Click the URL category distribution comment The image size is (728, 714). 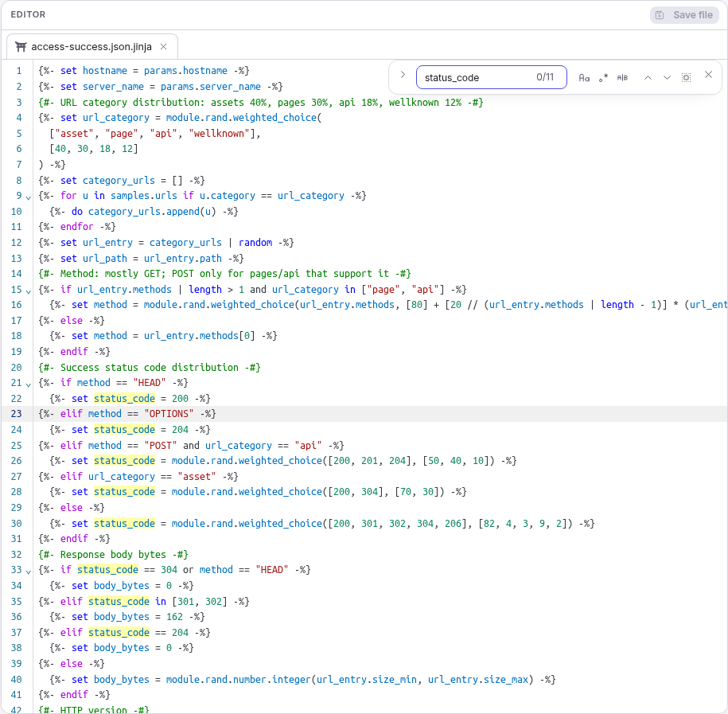pyautogui.click(x=261, y=102)
